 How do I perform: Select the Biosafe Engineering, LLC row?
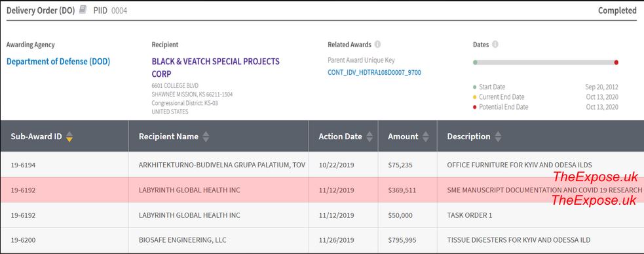322,240
